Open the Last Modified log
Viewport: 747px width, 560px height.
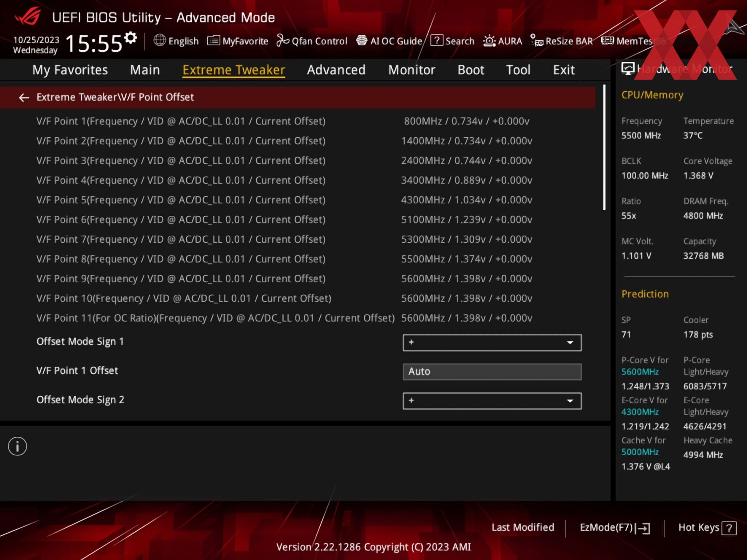click(523, 527)
